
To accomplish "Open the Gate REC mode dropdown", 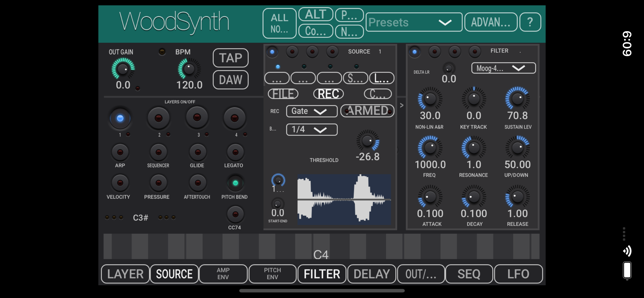I will (x=312, y=111).
